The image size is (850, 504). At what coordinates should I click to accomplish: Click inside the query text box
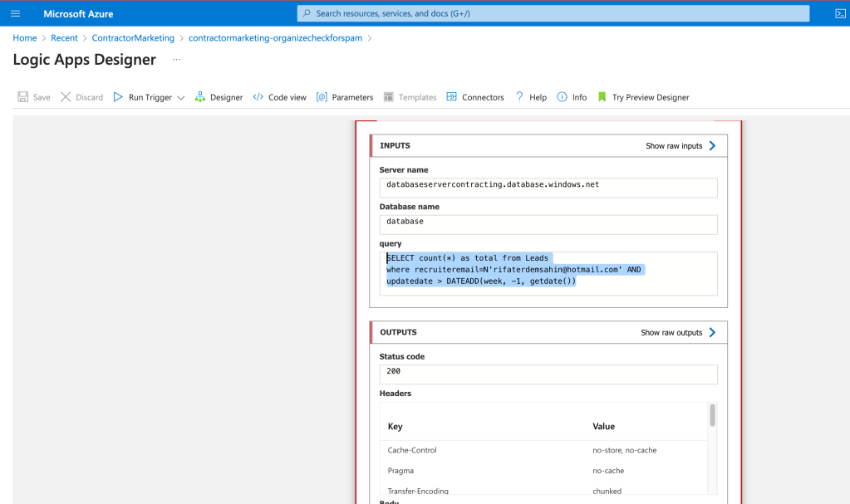click(x=548, y=274)
